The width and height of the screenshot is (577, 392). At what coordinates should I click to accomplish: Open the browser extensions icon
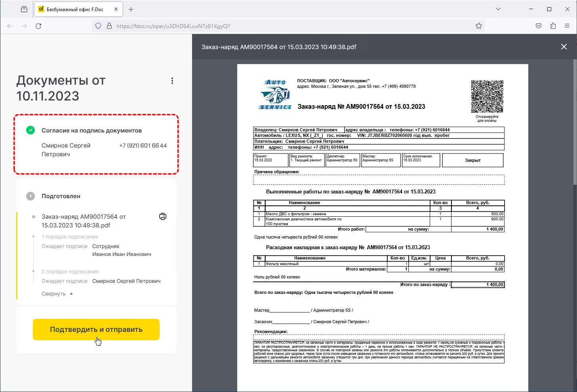(553, 26)
